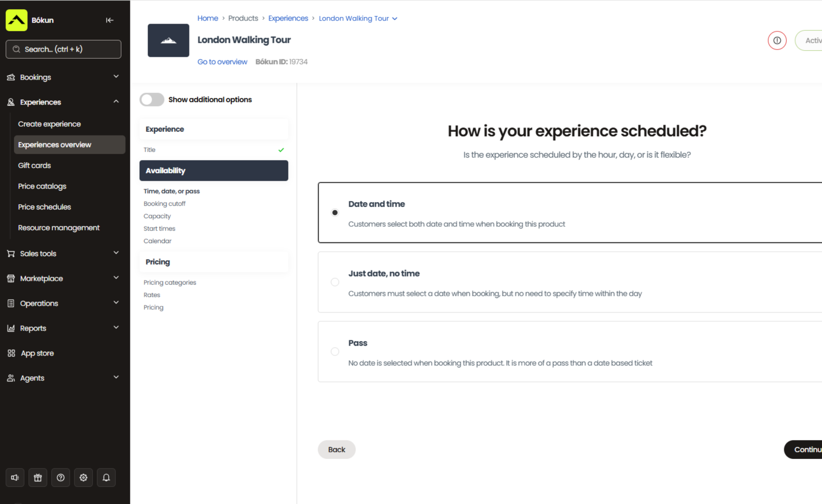Open App store in sidebar

coord(37,353)
